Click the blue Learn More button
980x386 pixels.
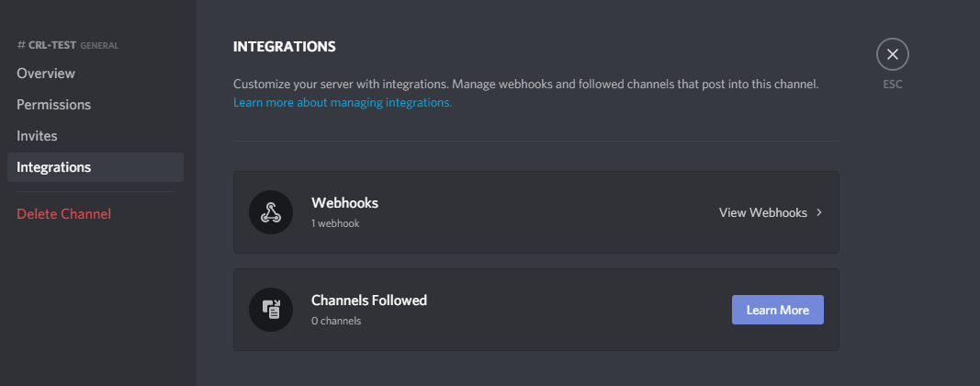click(x=778, y=310)
